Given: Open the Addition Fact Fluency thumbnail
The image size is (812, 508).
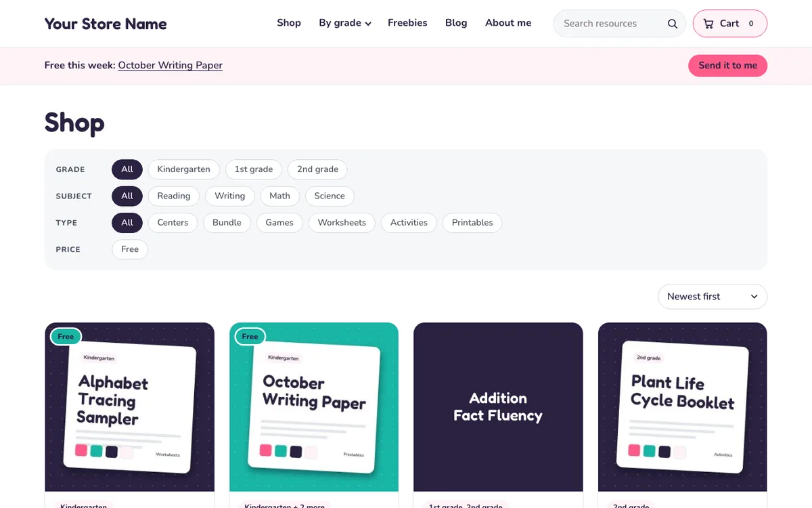Looking at the screenshot, I should tap(498, 407).
